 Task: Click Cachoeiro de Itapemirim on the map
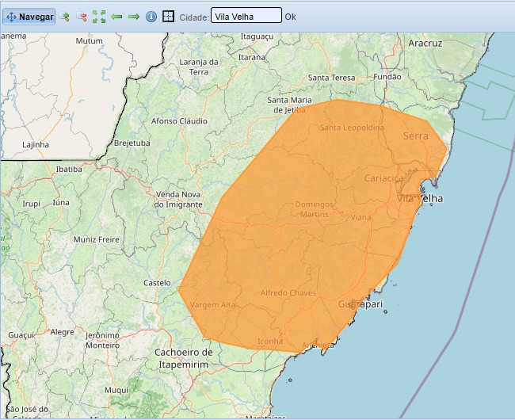pyautogui.click(x=183, y=357)
